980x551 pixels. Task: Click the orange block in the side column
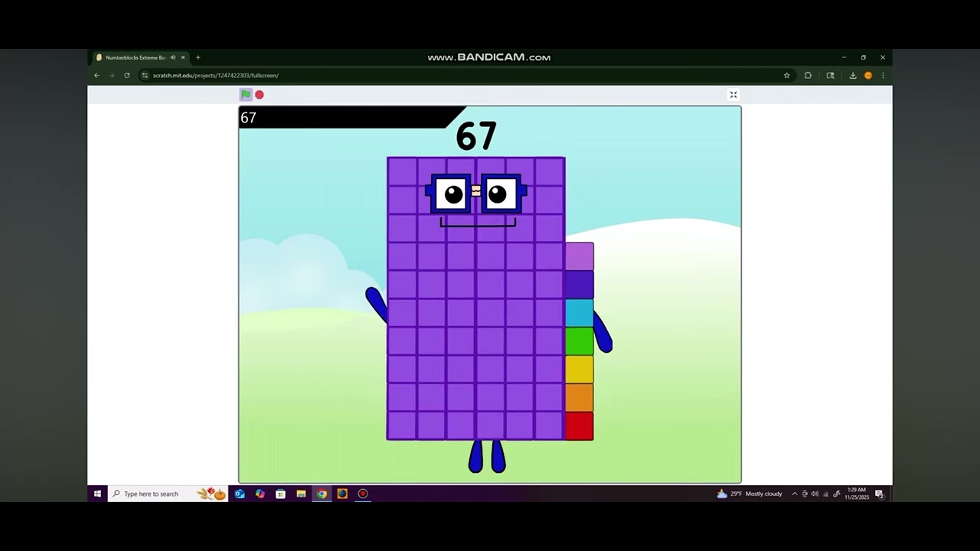[x=580, y=398]
